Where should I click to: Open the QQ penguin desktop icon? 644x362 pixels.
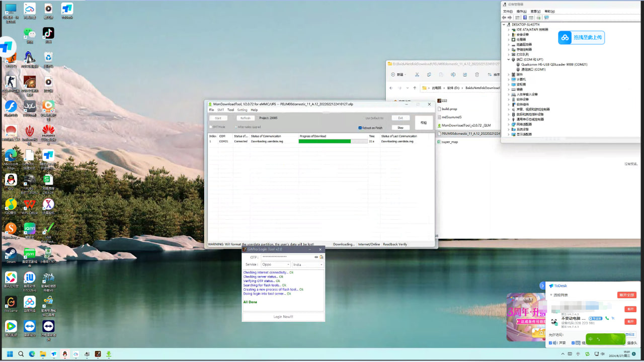tap(11, 180)
